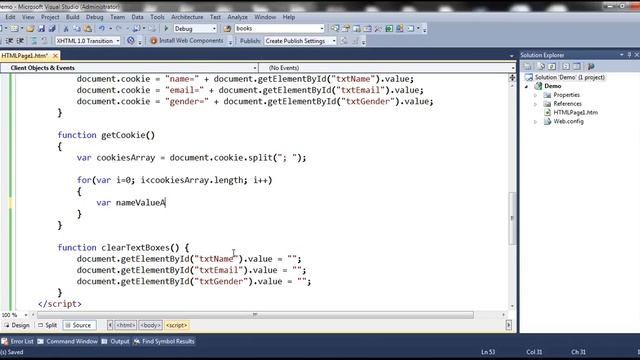
Task: Click the View Class Diagram icon in Solution Explorer
Action: click(x=591, y=66)
